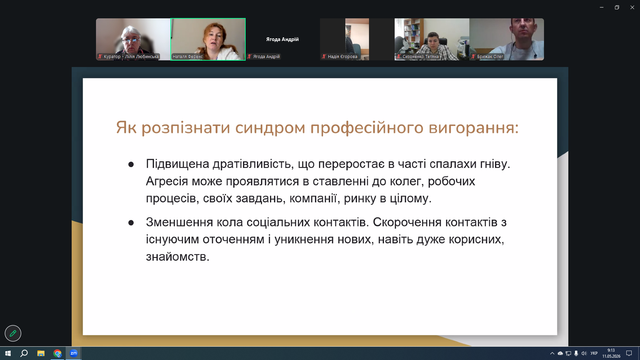Select Надія Єгорова video tile
Viewport: 640px width, 360px height.
click(x=357, y=39)
